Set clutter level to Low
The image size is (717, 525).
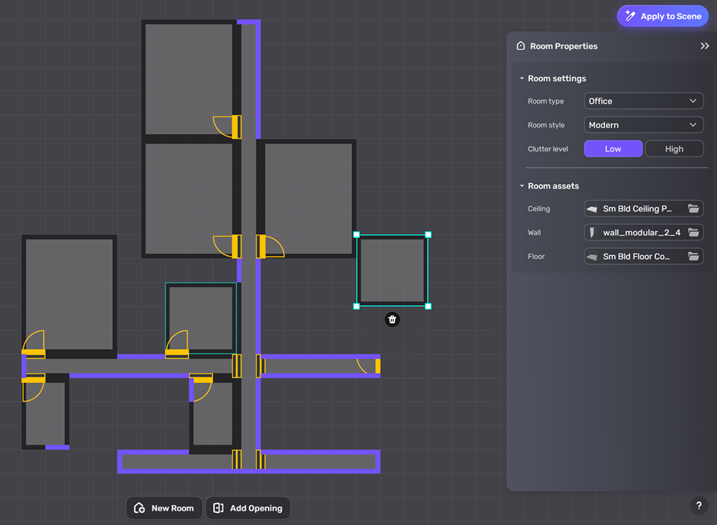coord(613,149)
